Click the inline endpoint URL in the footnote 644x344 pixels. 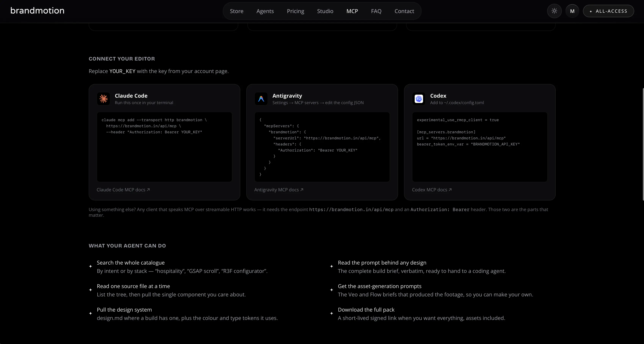(x=351, y=210)
